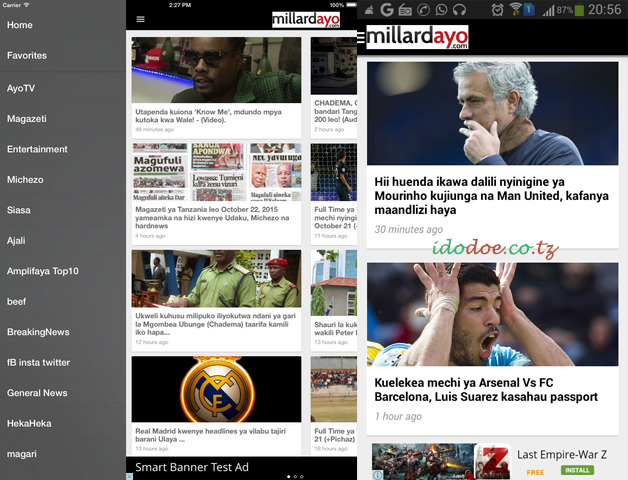Open CHADEMA bandari Tanga article

pos(336,111)
